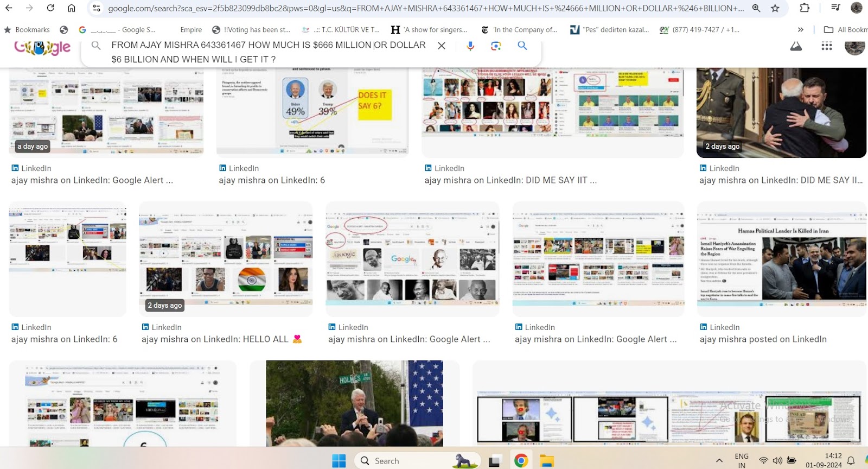Screen dimensions: 868x469
Task: Open the All Bookmarks folder
Action: click(846, 30)
